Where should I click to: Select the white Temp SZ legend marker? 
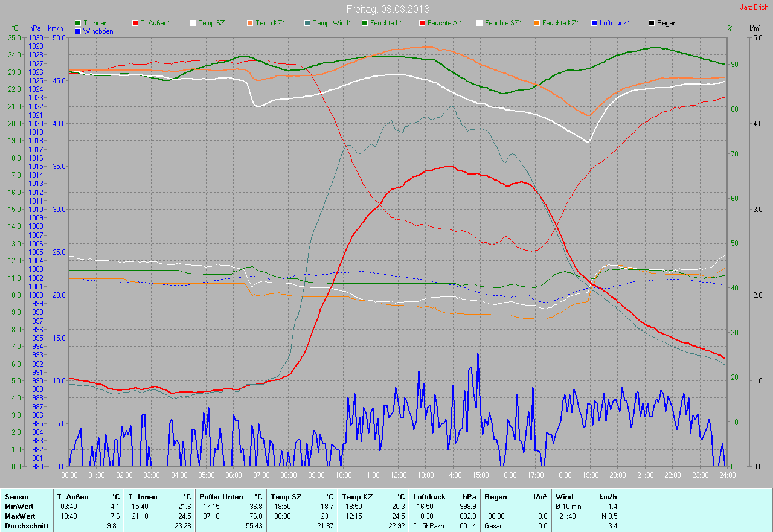193,23
